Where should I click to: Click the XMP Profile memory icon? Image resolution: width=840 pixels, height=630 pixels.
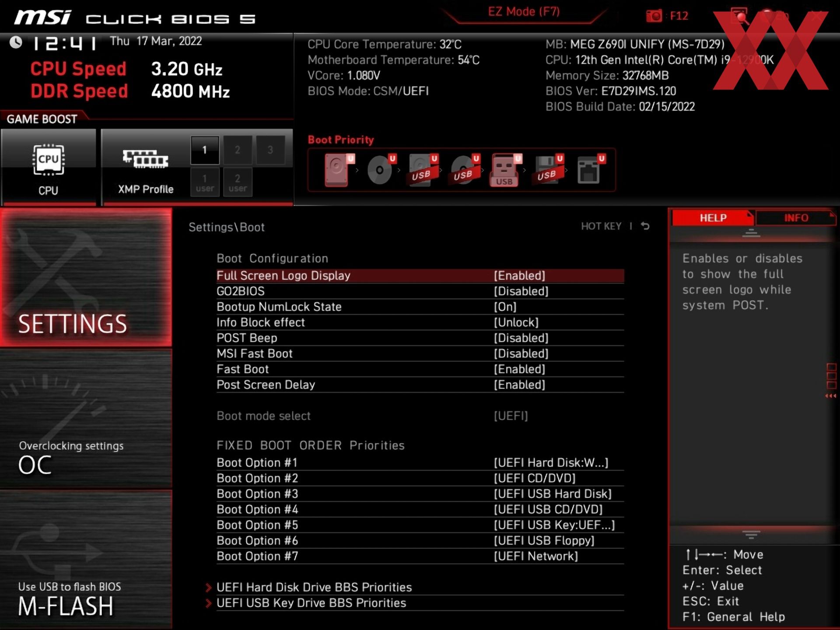pos(145,159)
